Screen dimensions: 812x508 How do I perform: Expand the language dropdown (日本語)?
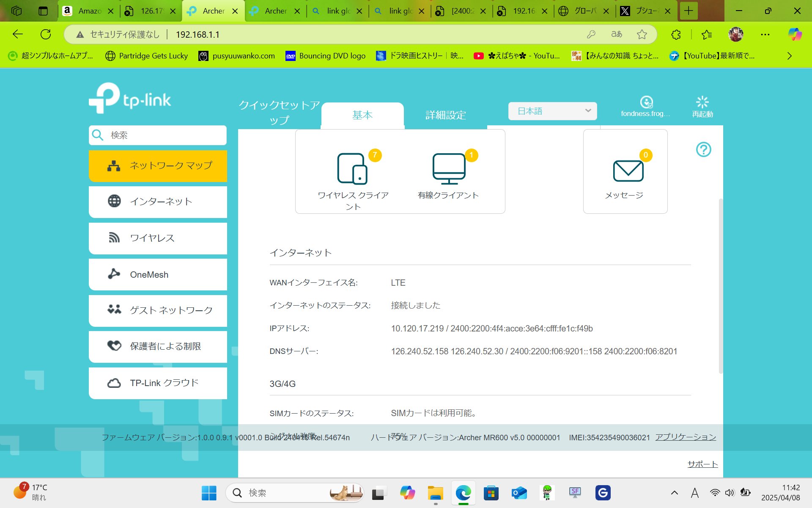[x=552, y=111]
